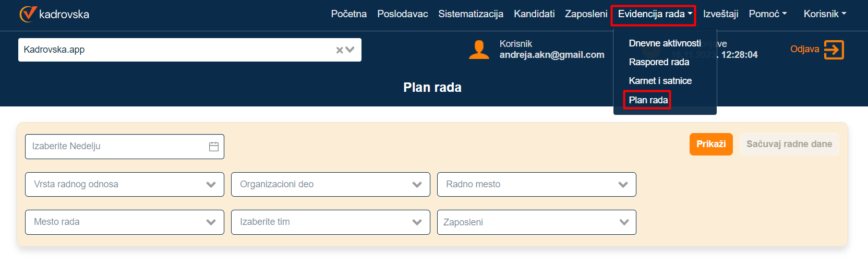Click the Sačuvaj radne dane button
Image resolution: width=868 pixels, height=264 pixels.
point(789,144)
